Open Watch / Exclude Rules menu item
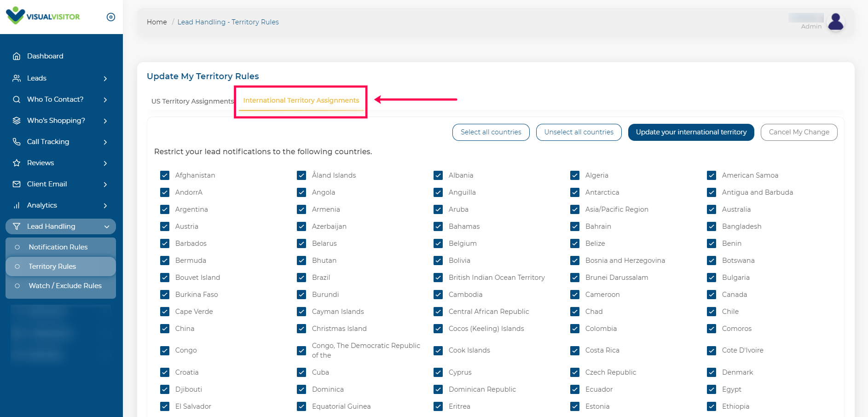 [61, 286]
